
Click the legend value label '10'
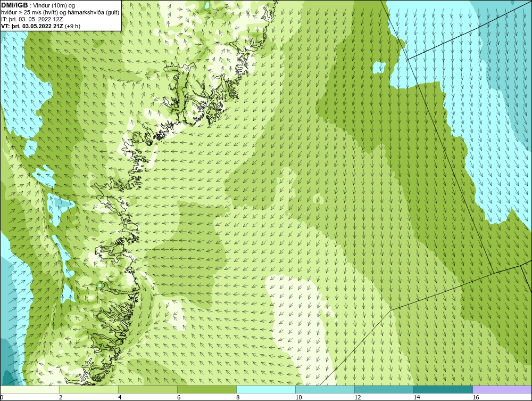coord(298,397)
